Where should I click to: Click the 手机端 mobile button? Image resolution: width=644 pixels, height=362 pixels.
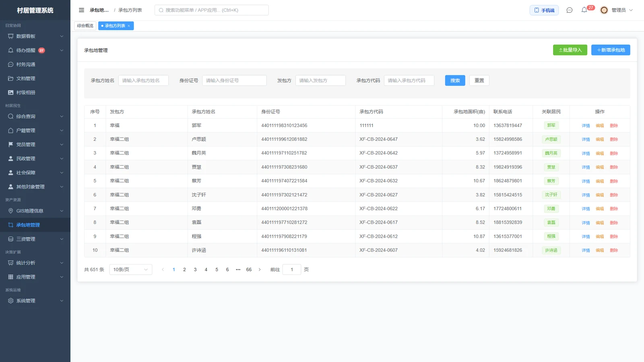pos(544,10)
